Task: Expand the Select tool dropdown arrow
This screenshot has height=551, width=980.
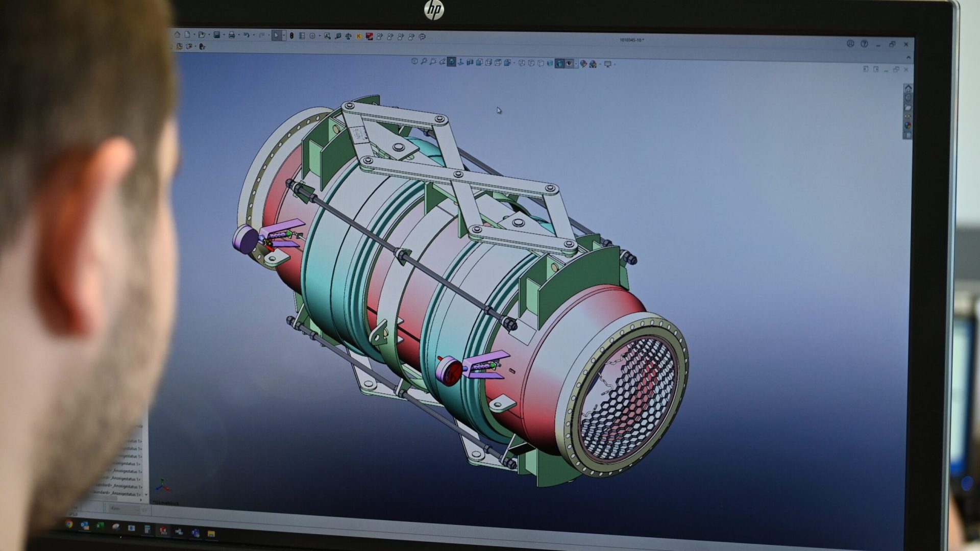Action: tap(284, 35)
